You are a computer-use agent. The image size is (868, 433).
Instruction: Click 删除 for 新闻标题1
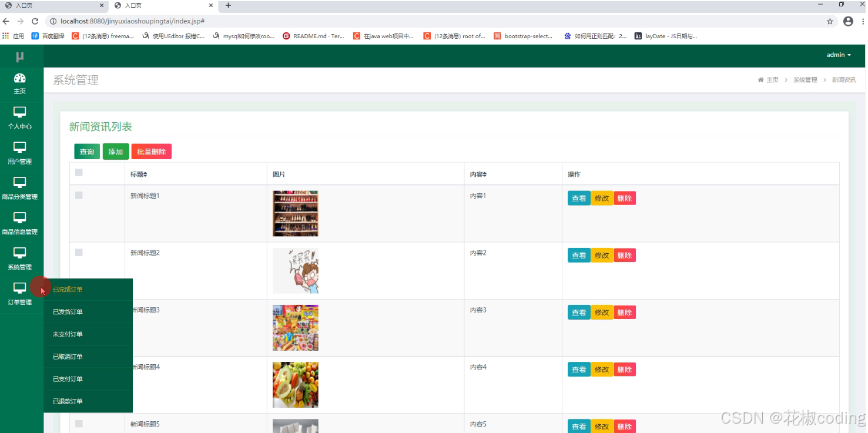[625, 198]
